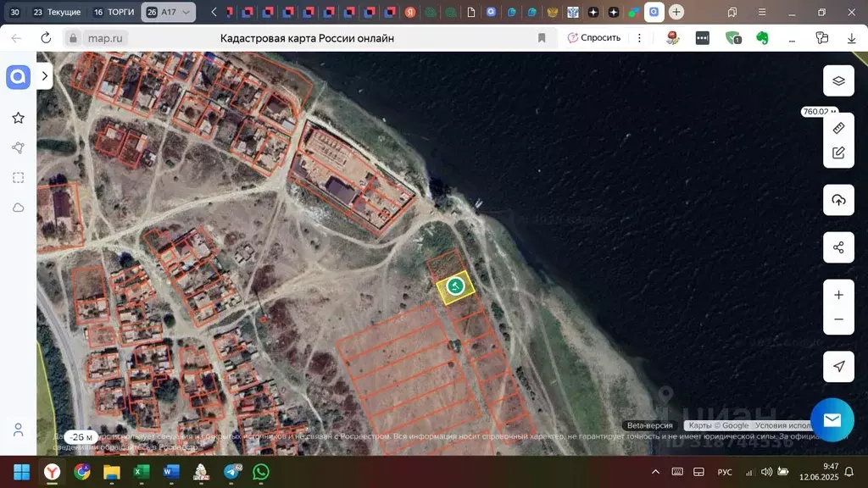Viewport: 868px width, 488px height.
Task: Reload the page with the refresh button
Action: click(x=46, y=37)
